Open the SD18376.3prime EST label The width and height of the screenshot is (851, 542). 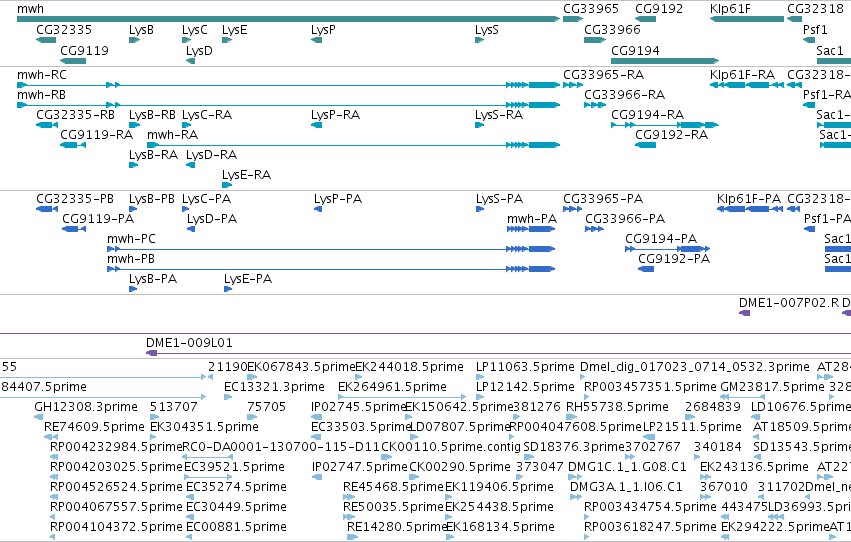(574, 447)
